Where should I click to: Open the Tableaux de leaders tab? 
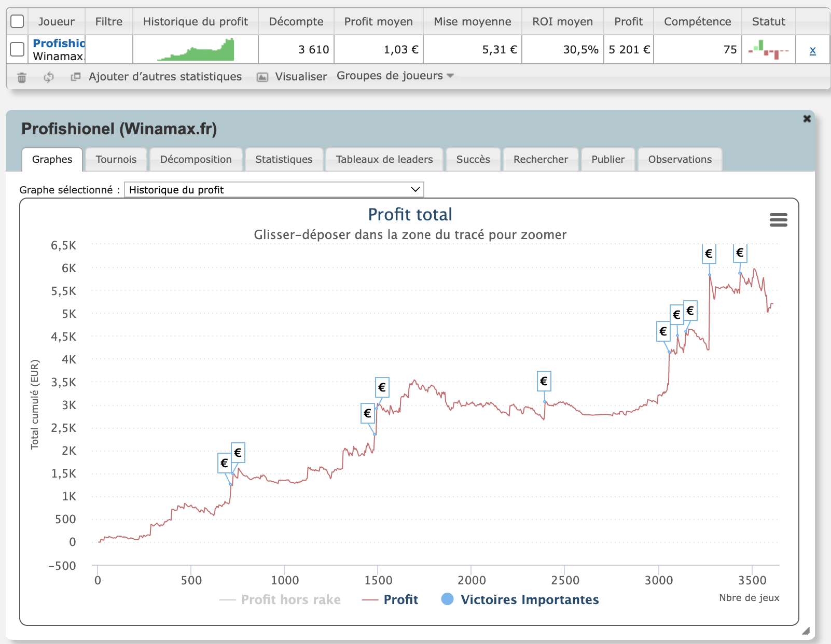(384, 159)
